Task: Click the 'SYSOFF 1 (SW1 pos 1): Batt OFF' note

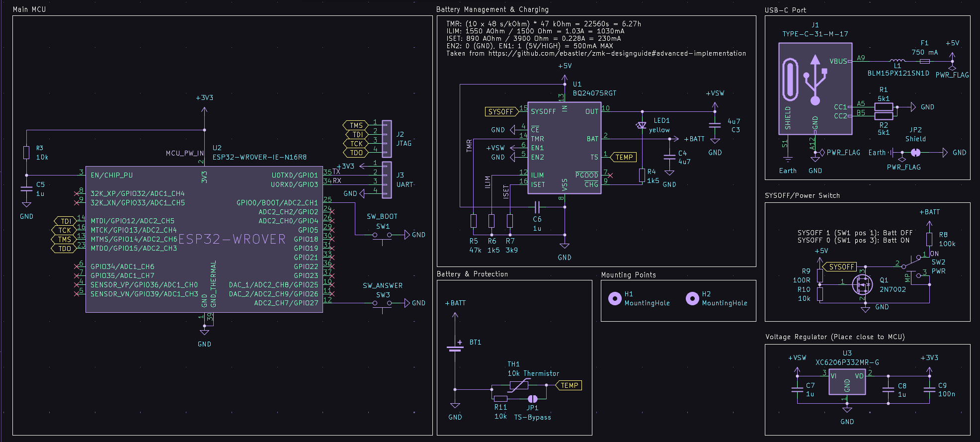Action: pyautogui.click(x=855, y=233)
